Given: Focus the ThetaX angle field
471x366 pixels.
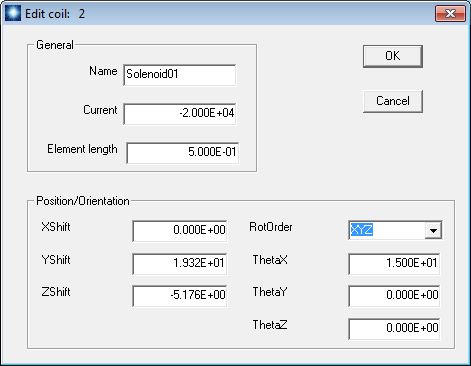Looking at the screenshot, I should (x=394, y=264).
